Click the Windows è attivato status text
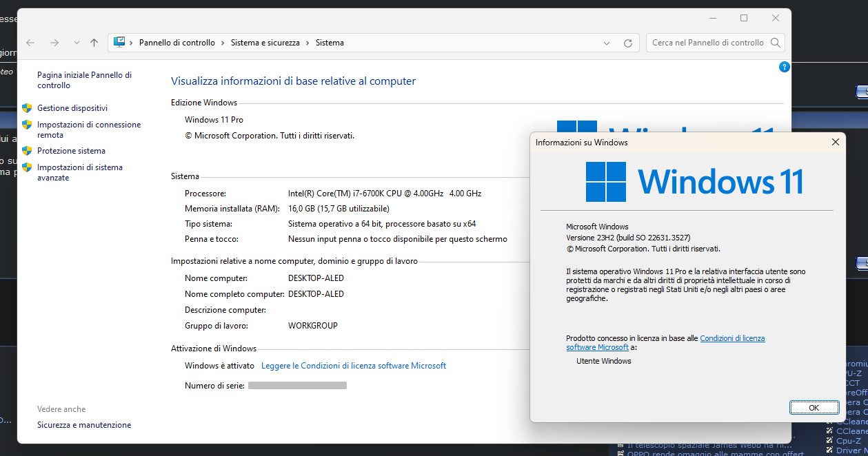This screenshot has height=456, width=868. point(219,366)
